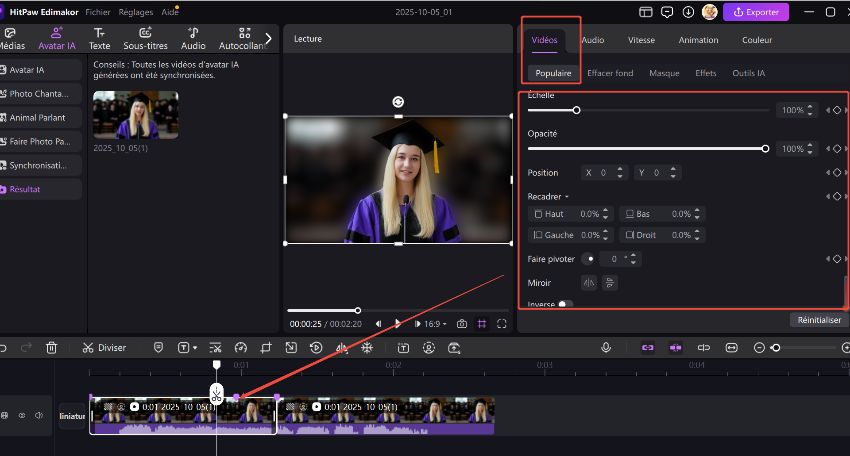Click the Exporter button

(756, 12)
